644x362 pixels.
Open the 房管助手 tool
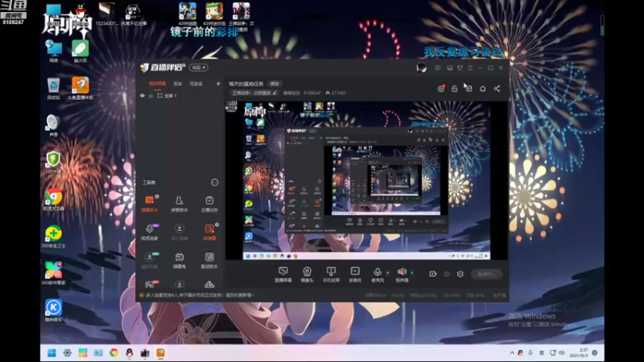click(x=179, y=204)
